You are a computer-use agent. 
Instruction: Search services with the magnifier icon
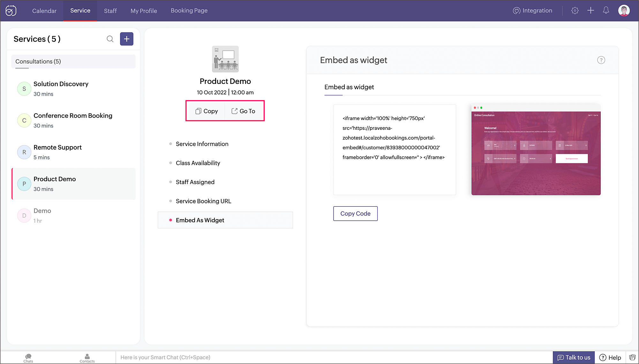tap(110, 39)
